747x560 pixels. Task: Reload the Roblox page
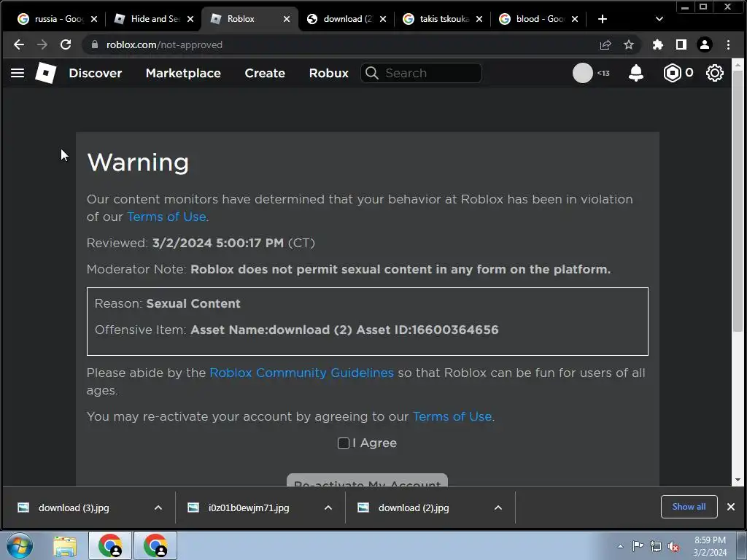[66, 44]
